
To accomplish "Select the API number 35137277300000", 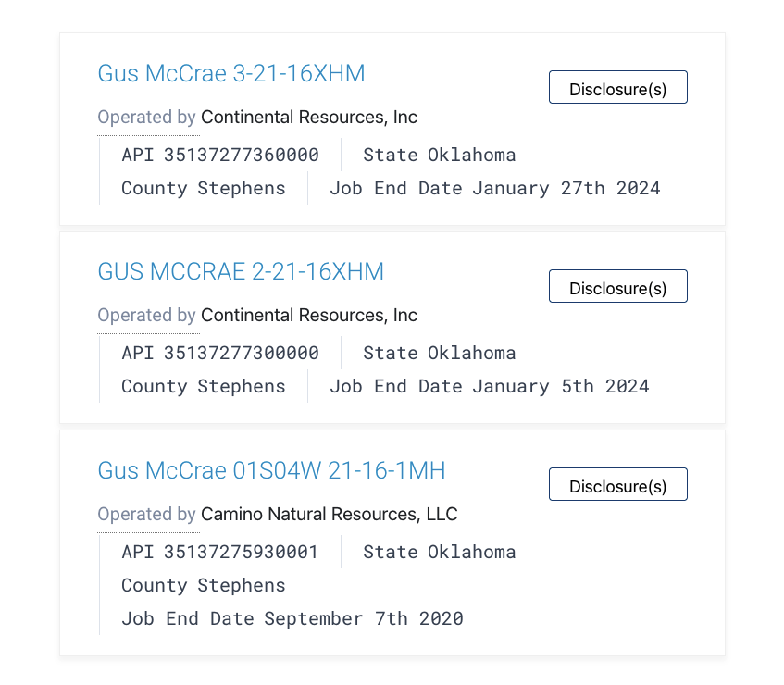I will (x=241, y=353).
